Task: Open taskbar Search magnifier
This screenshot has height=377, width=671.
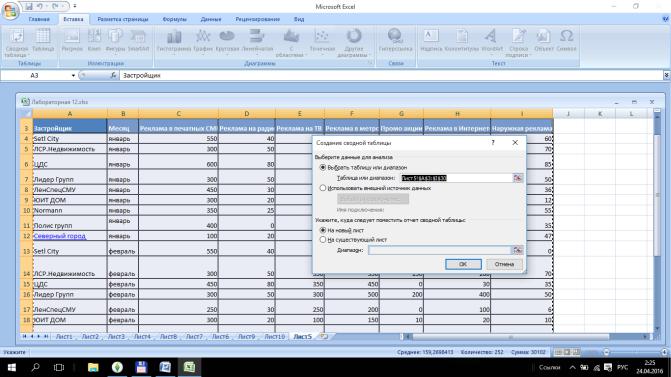Action: (36, 367)
